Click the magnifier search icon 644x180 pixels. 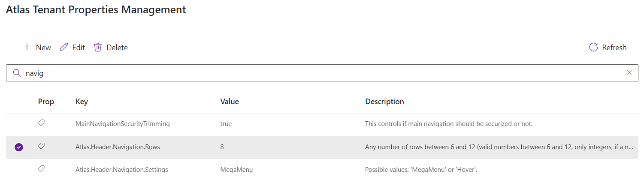[x=17, y=73]
